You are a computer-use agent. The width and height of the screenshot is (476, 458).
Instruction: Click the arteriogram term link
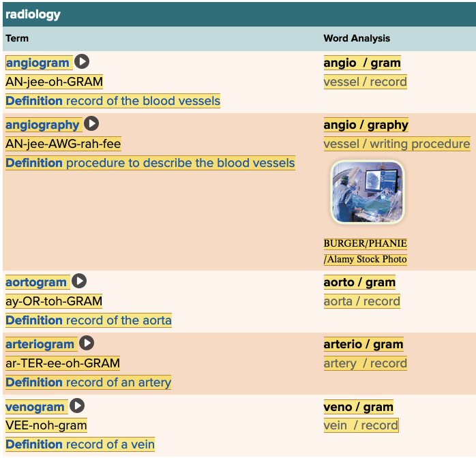(x=40, y=343)
